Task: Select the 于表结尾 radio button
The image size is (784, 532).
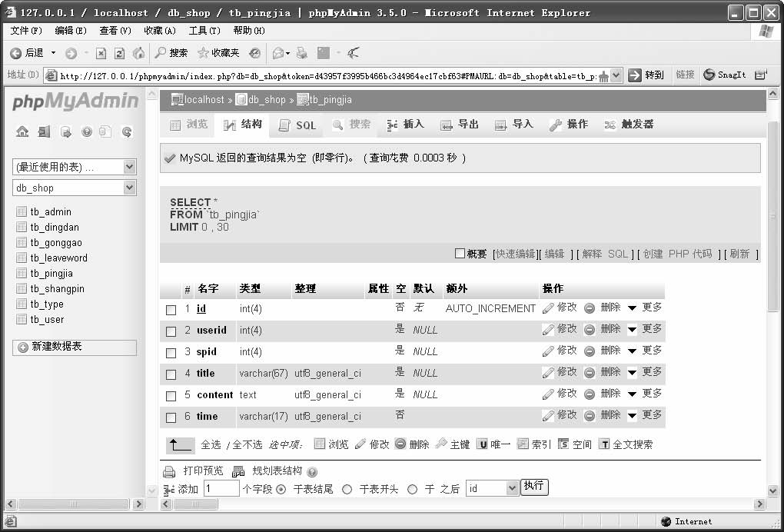Action: (281, 489)
